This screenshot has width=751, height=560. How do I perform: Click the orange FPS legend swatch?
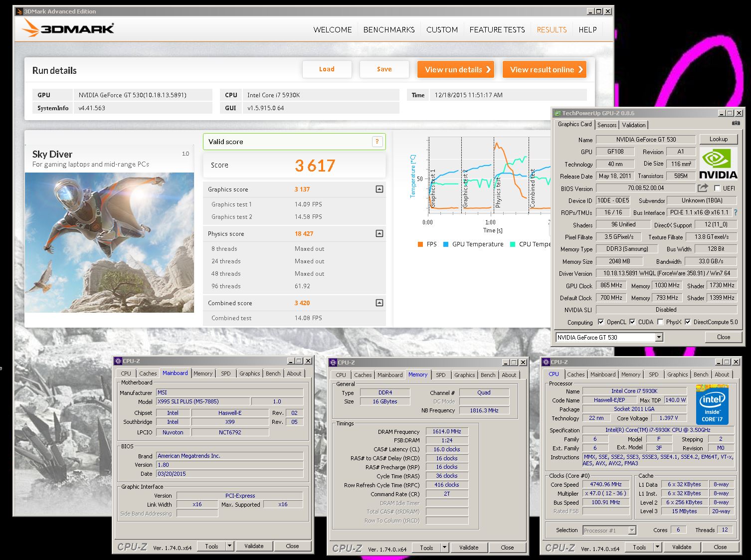pyautogui.click(x=420, y=244)
